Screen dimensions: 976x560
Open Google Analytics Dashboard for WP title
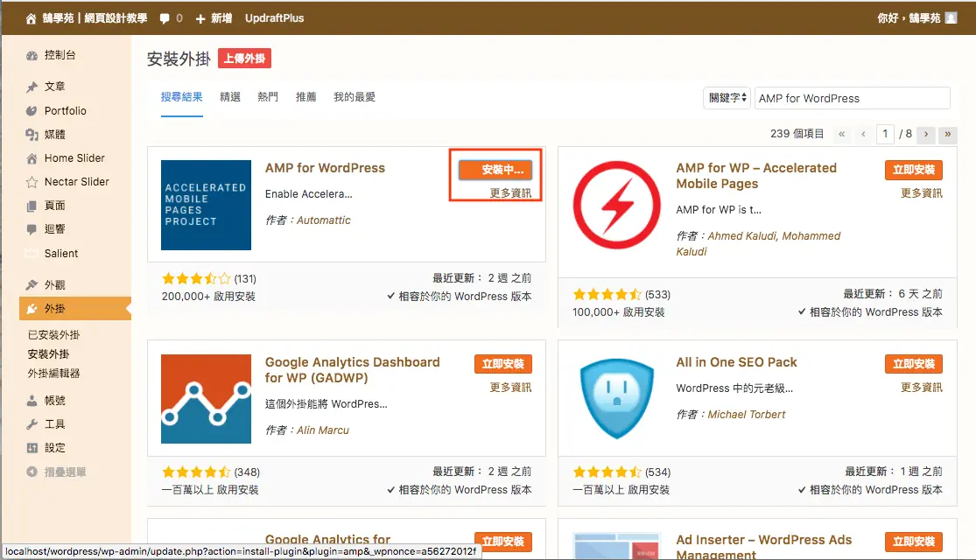pyautogui.click(x=352, y=369)
